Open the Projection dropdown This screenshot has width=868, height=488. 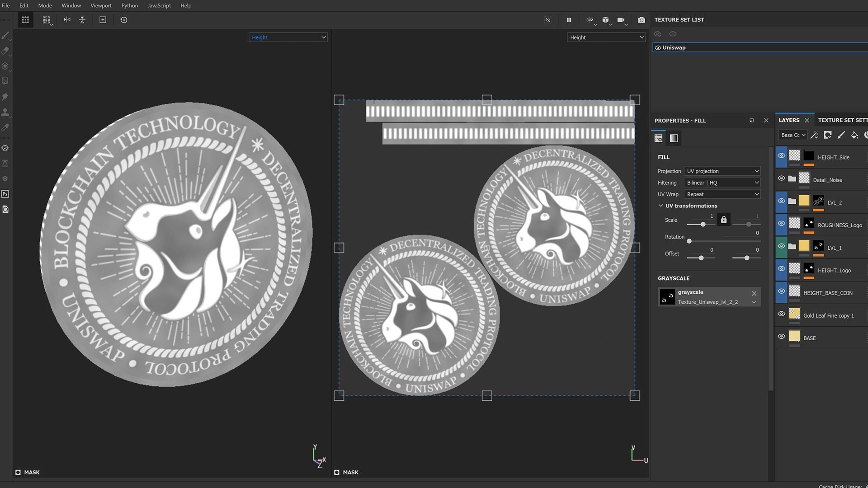(x=722, y=171)
